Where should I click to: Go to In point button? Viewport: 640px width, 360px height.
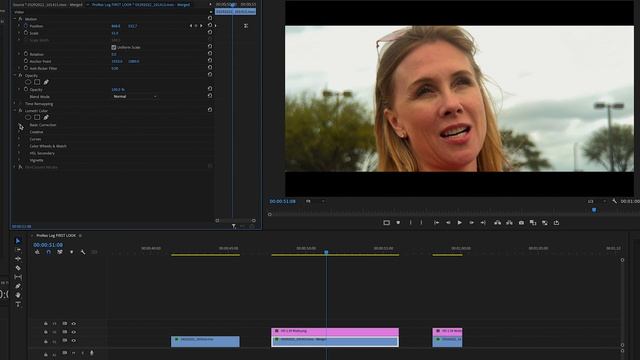pyautogui.click(x=436, y=223)
